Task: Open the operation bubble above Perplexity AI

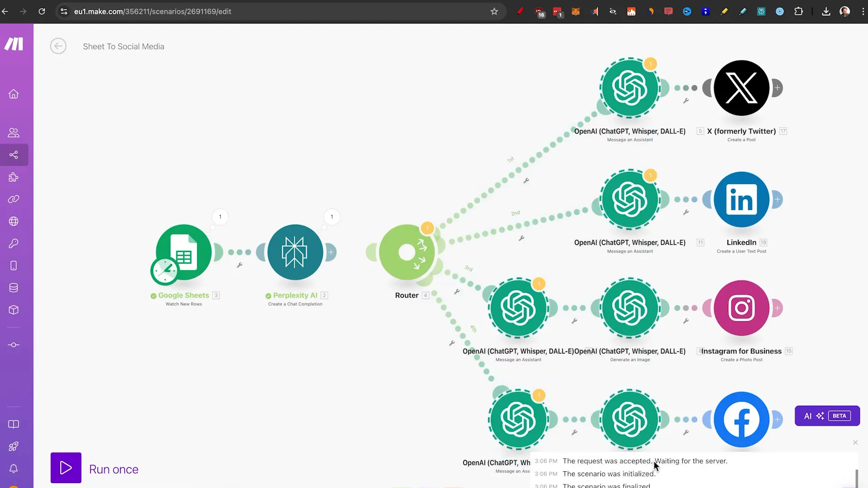Action: pyautogui.click(x=332, y=217)
